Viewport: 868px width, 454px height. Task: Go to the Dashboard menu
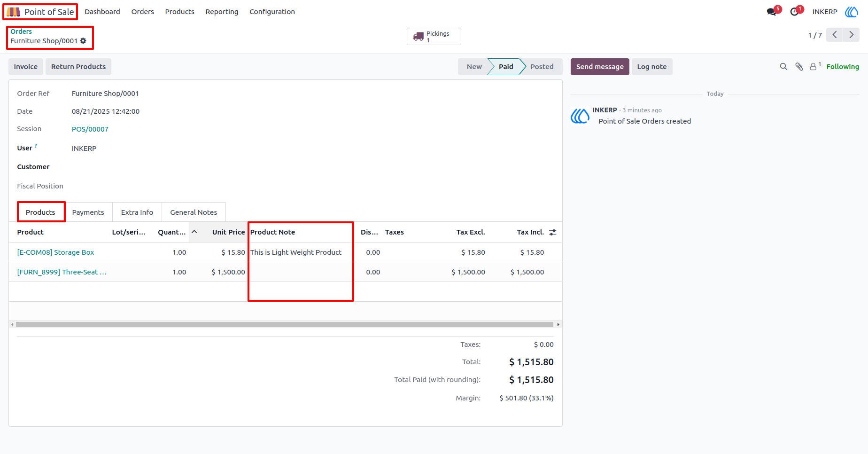(x=102, y=12)
